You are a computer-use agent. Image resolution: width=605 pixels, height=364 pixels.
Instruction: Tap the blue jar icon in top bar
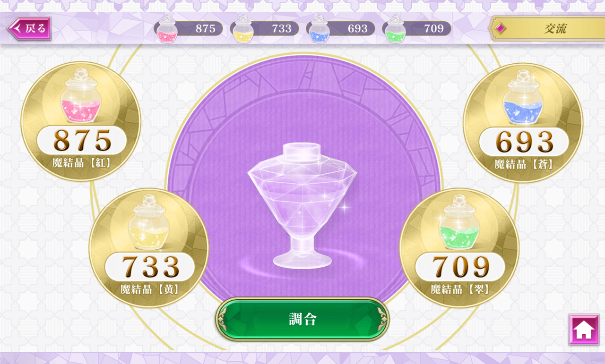coord(320,29)
